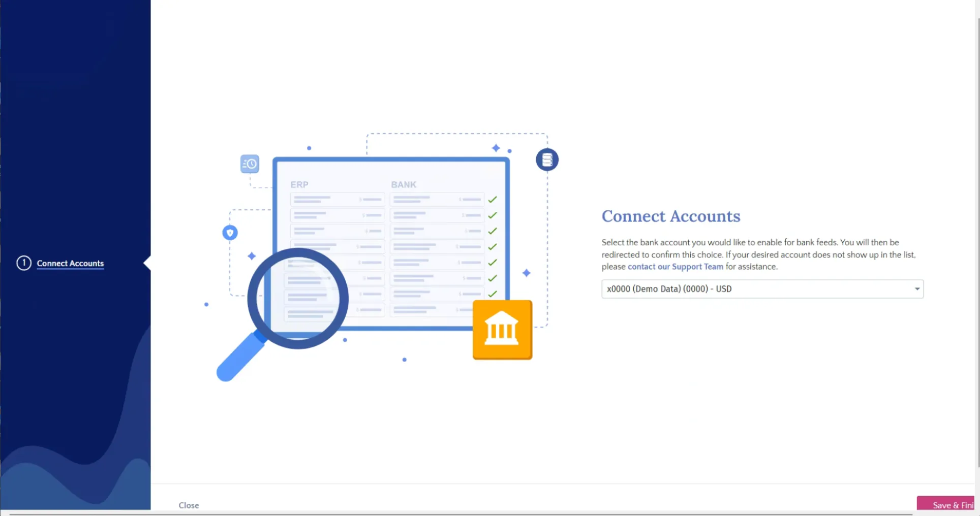Click the ERP column label in illustration

point(299,185)
